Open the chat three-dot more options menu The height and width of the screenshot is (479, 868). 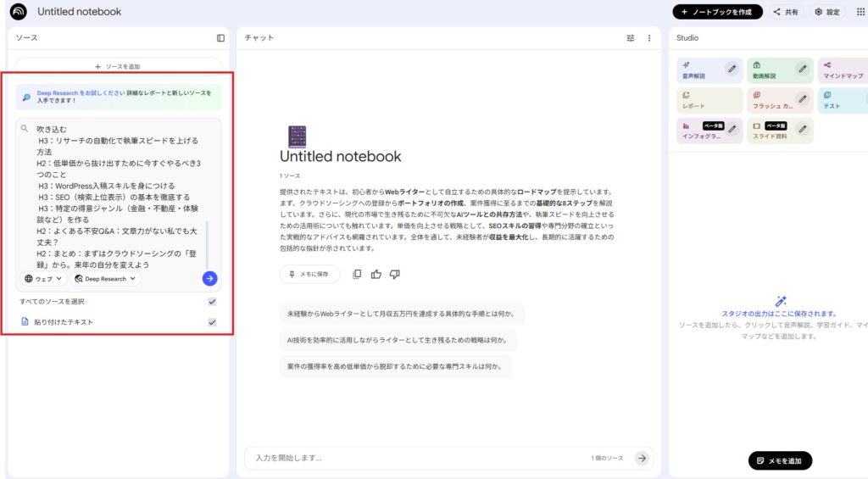click(x=649, y=38)
